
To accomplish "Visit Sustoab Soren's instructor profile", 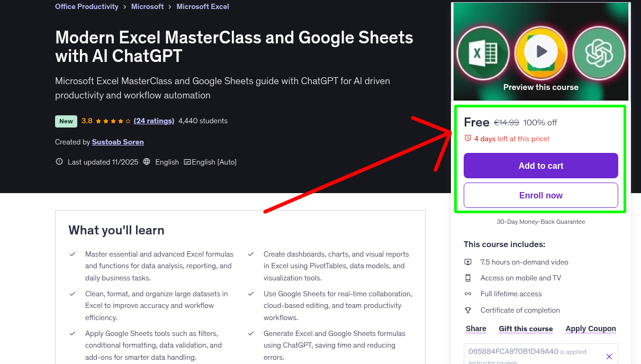I will 118,142.
